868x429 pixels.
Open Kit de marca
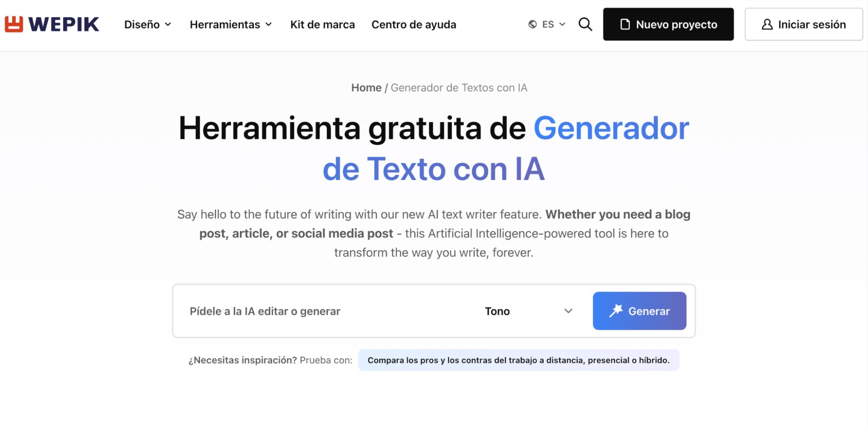[x=323, y=25]
